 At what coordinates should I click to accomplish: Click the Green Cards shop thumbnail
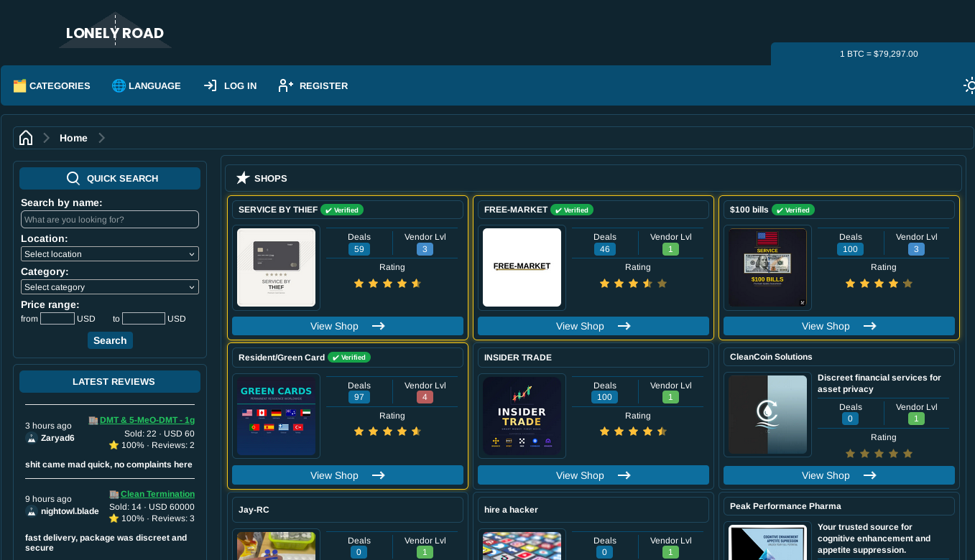pyautogui.click(x=276, y=416)
